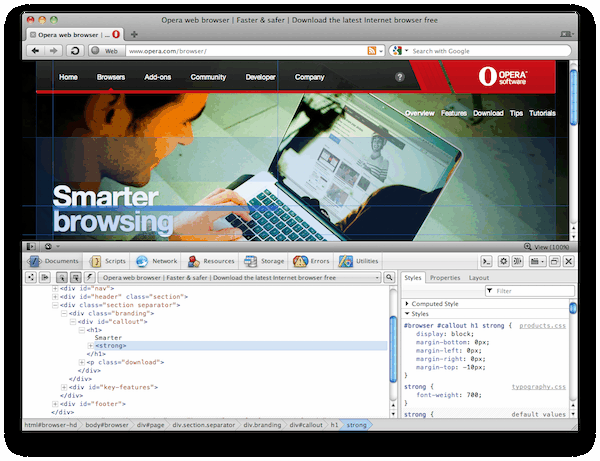Image resolution: width=600 pixels, height=461 pixels.
Task: Collapse the Styles section disclosure triangle
Action: (406, 314)
